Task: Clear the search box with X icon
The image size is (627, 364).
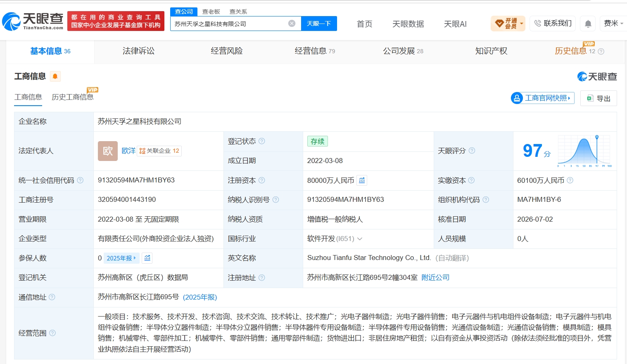Action: click(x=292, y=24)
